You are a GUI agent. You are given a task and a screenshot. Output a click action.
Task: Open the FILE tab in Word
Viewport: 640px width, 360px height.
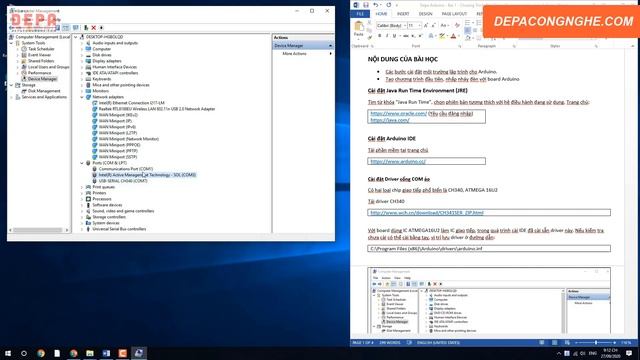(360, 14)
